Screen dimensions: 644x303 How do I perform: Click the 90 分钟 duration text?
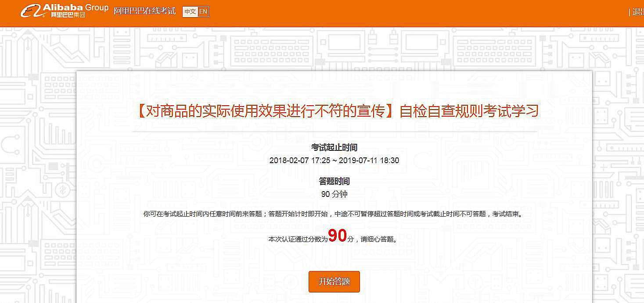pyautogui.click(x=334, y=194)
